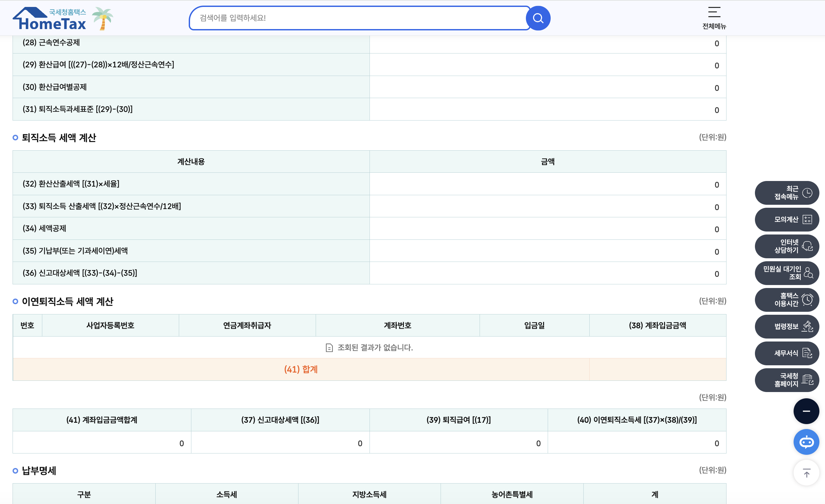
Task: Select the (30) 환산급여별공제 row label
Action: point(55,87)
